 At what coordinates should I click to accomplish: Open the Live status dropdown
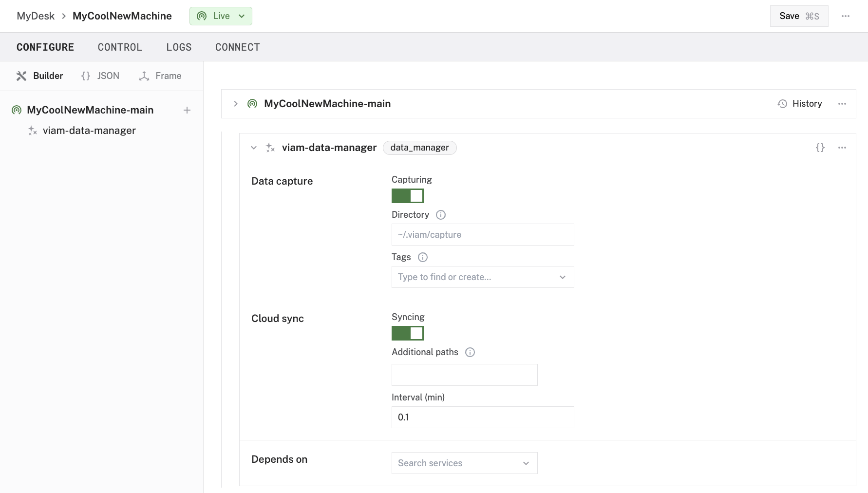point(221,16)
